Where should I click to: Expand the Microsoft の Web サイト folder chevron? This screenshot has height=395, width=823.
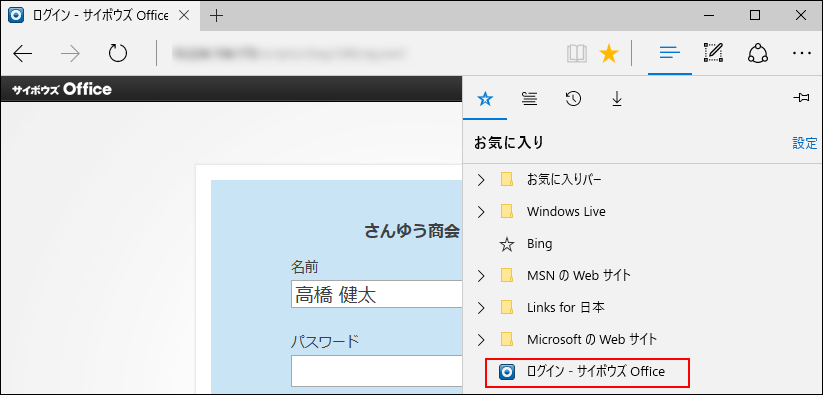pos(481,339)
